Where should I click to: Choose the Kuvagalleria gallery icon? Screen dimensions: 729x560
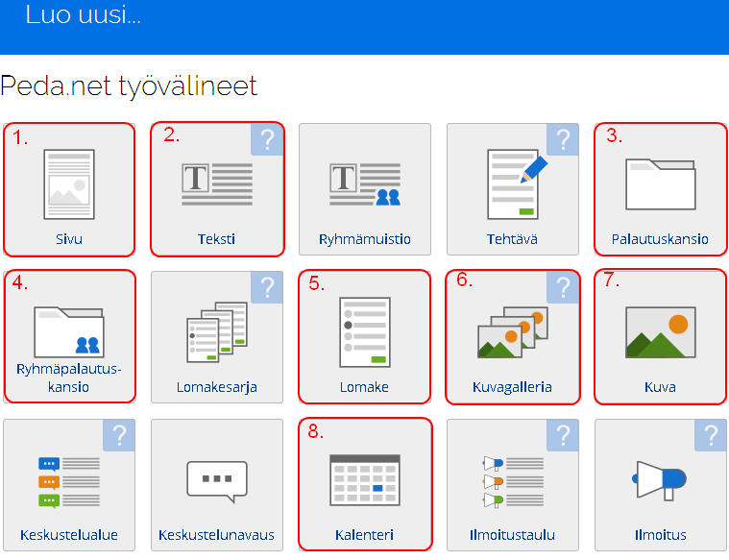(512, 332)
